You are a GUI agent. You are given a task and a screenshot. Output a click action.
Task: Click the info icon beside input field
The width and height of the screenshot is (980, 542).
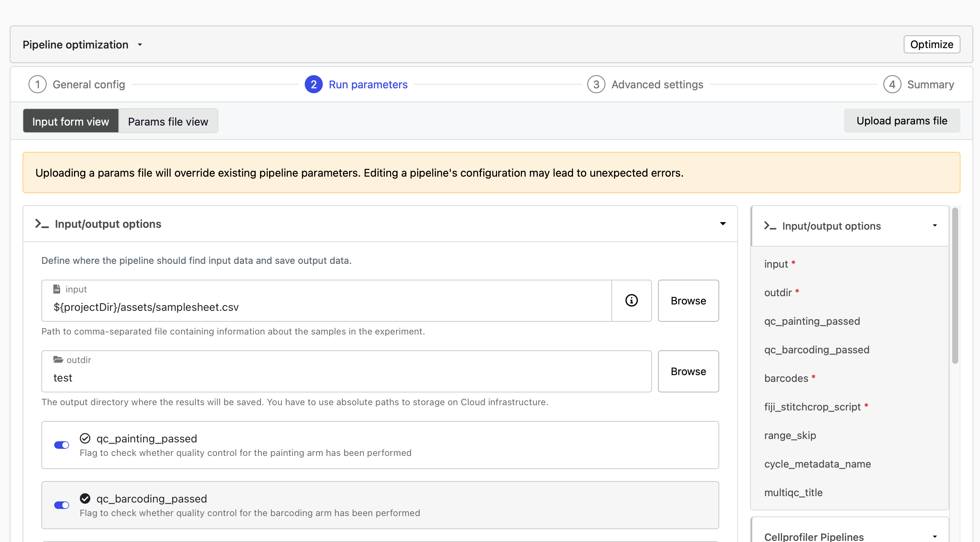click(631, 300)
